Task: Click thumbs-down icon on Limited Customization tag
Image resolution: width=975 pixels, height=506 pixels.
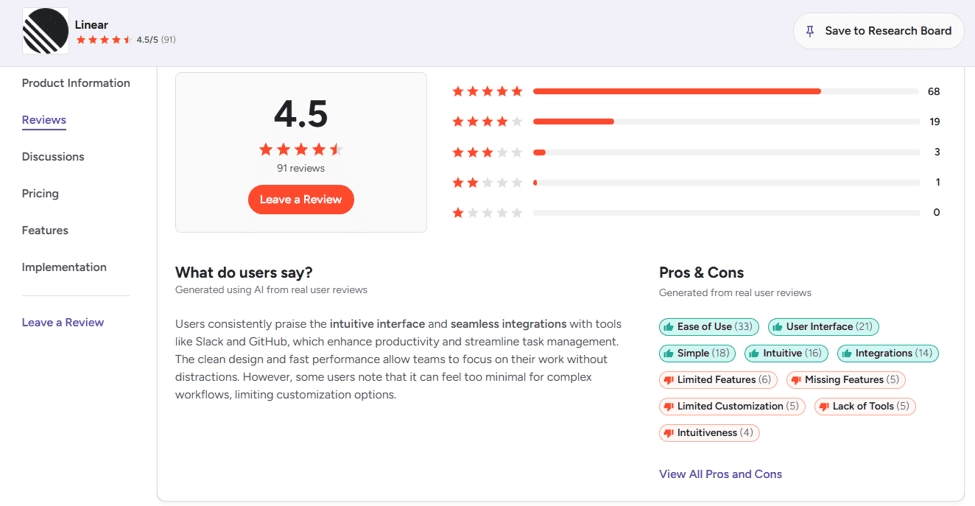Action: pos(668,407)
